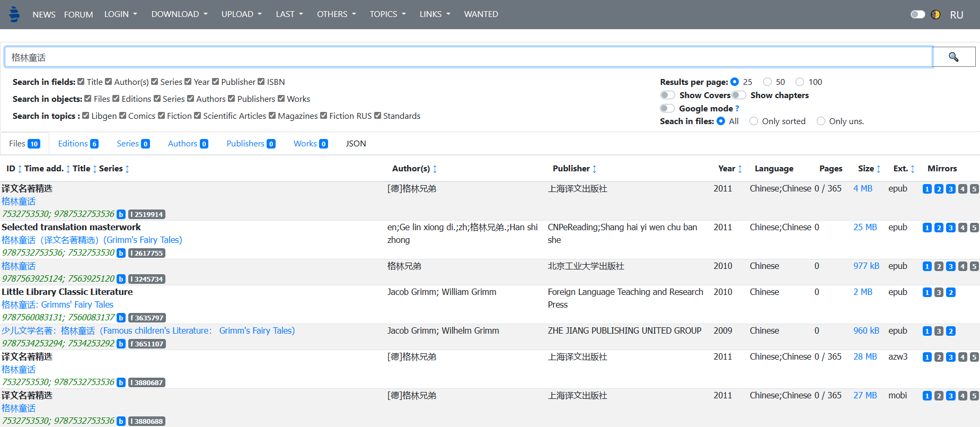Sort by ID using arrow icon
Image resolution: width=980 pixels, height=427 pixels.
[20, 169]
